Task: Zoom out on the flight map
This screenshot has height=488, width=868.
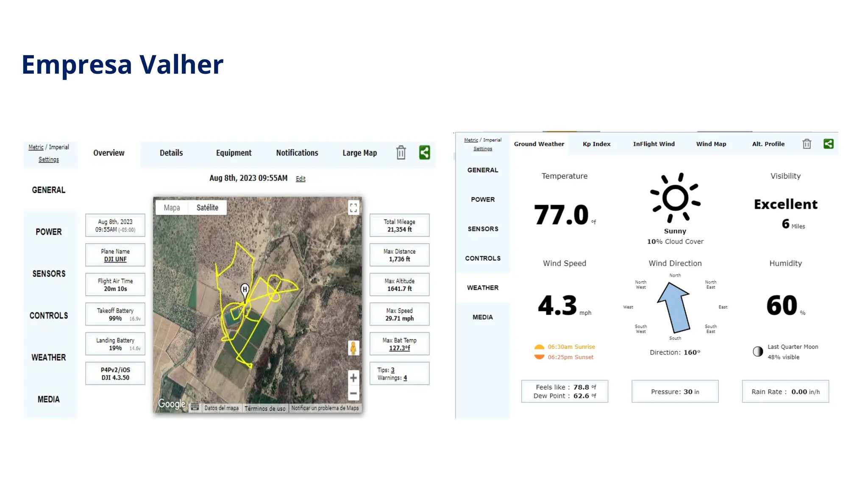Action: coord(353,394)
